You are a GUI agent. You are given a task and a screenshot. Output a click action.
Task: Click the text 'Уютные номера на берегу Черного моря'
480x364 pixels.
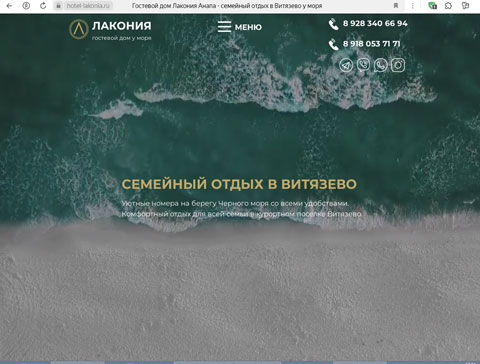pyautogui.click(x=195, y=203)
